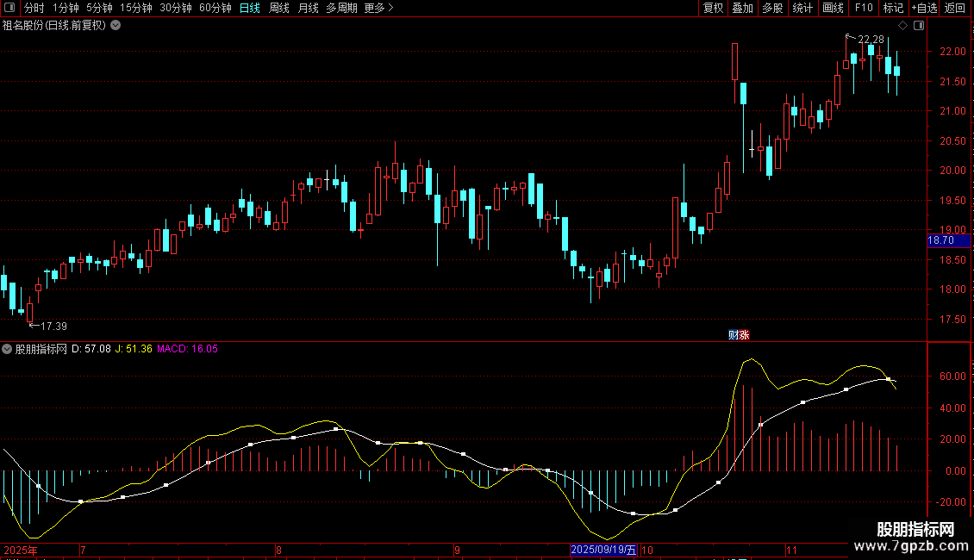Select the 1分钟 period
This screenshot has width=974, height=560.
[x=66, y=8]
